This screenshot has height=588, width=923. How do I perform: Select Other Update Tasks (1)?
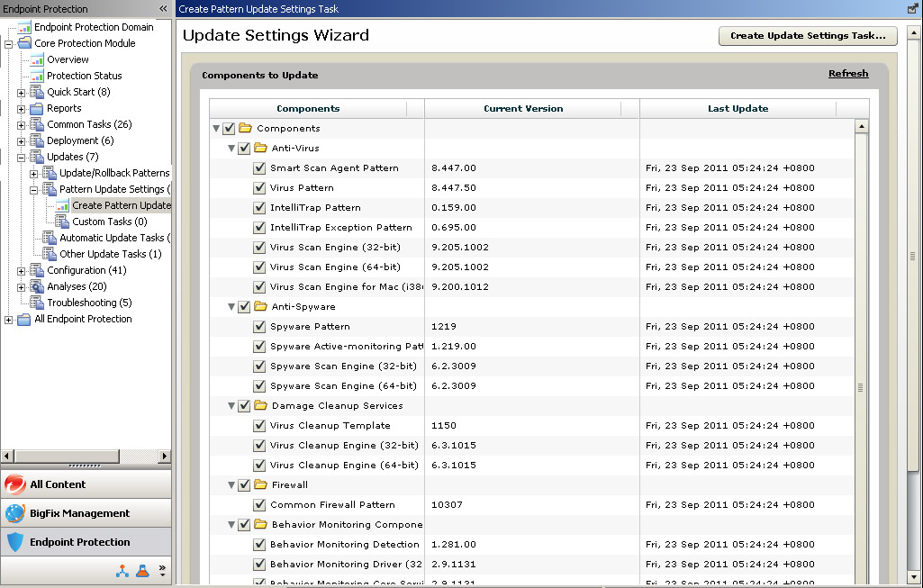pyautogui.click(x=110, y=254)
